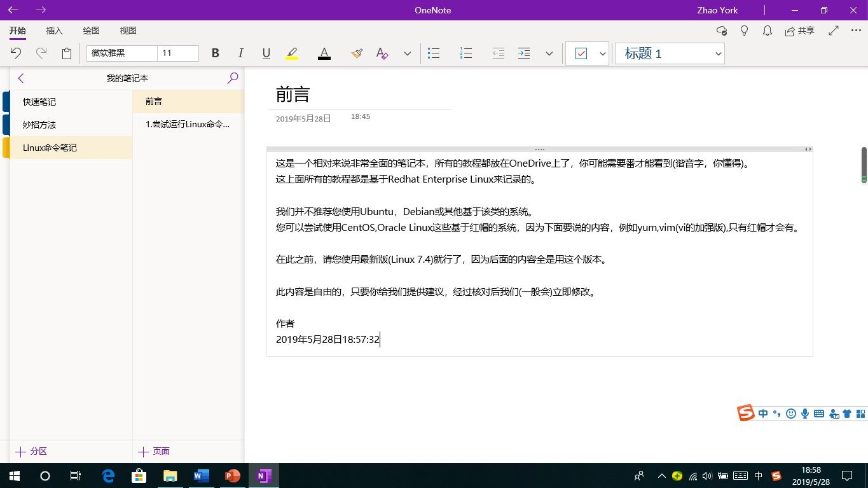
Task: Open Task View on the taskbar
Action: click(x=76, y=475)
